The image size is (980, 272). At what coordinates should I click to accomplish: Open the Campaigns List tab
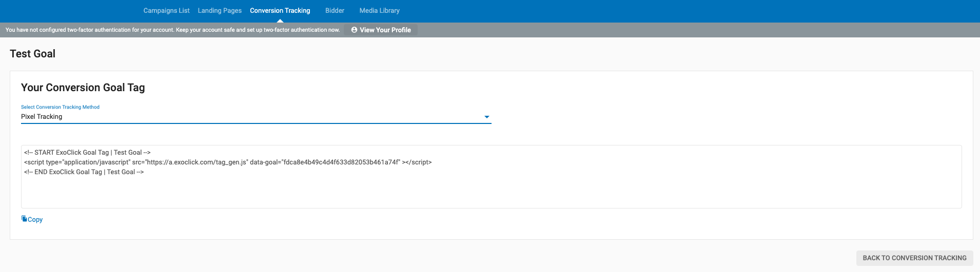pyautogui.click(x=166, y=11)
